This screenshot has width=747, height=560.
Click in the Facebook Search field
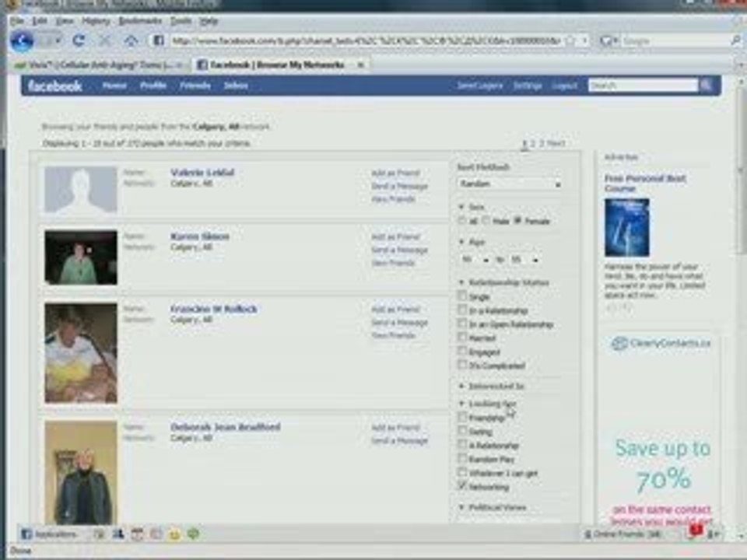tap(644, 86)
